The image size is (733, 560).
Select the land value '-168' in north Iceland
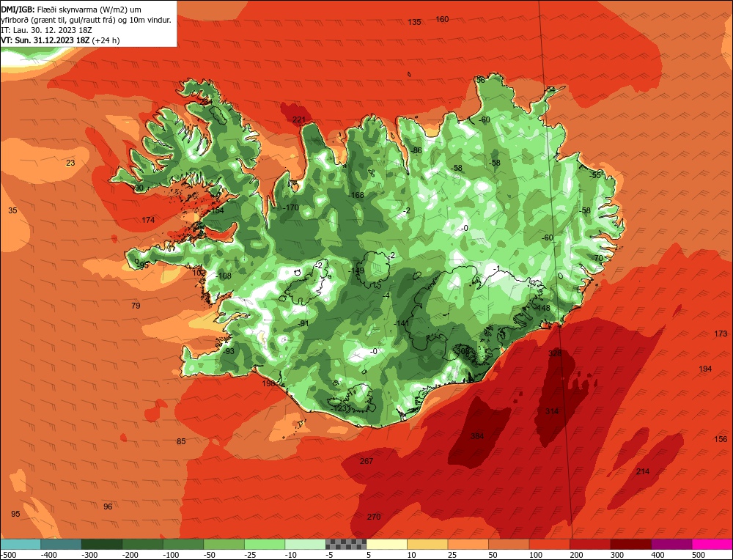[356, 196]
